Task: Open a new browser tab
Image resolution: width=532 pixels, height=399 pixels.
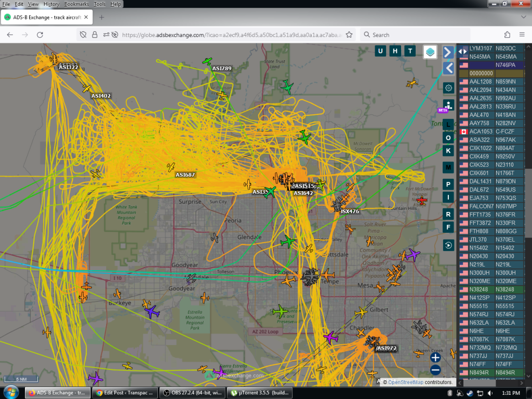Action: (x=101, y=17)
